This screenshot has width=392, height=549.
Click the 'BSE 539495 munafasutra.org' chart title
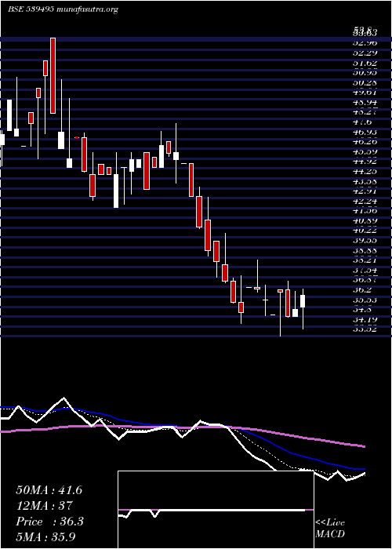[x=63, y=9]
